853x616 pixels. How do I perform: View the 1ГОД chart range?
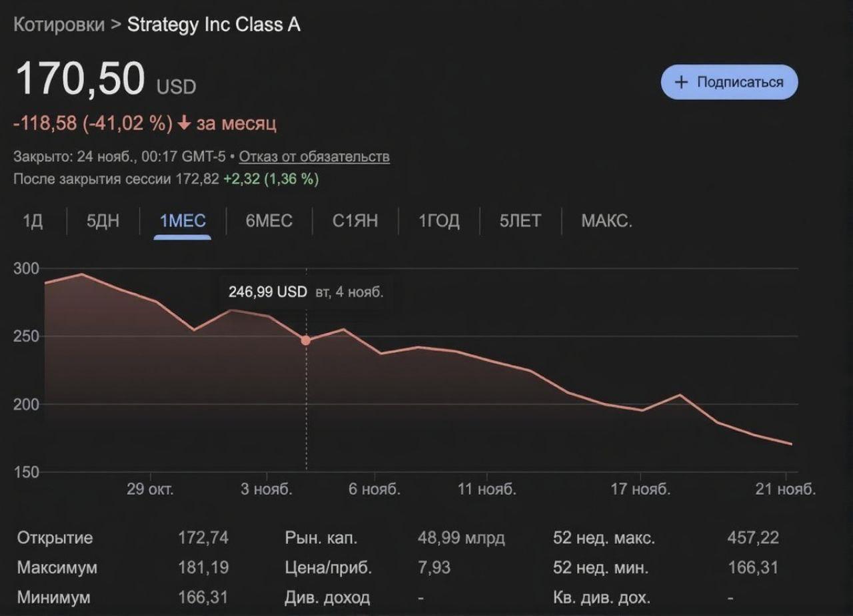coord(438,221)
